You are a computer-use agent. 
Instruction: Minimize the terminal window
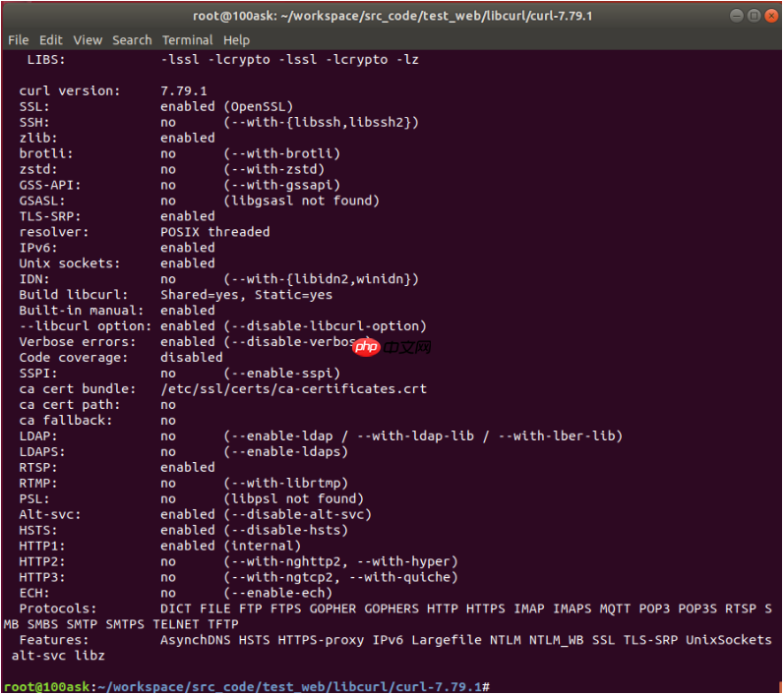tap(737, 16)
